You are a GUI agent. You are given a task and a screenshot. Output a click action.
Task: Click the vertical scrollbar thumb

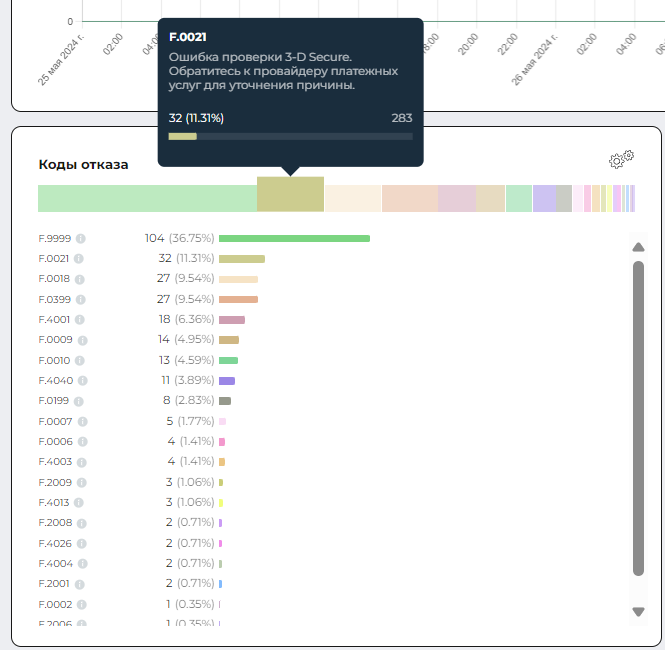[x=638, y=418]
